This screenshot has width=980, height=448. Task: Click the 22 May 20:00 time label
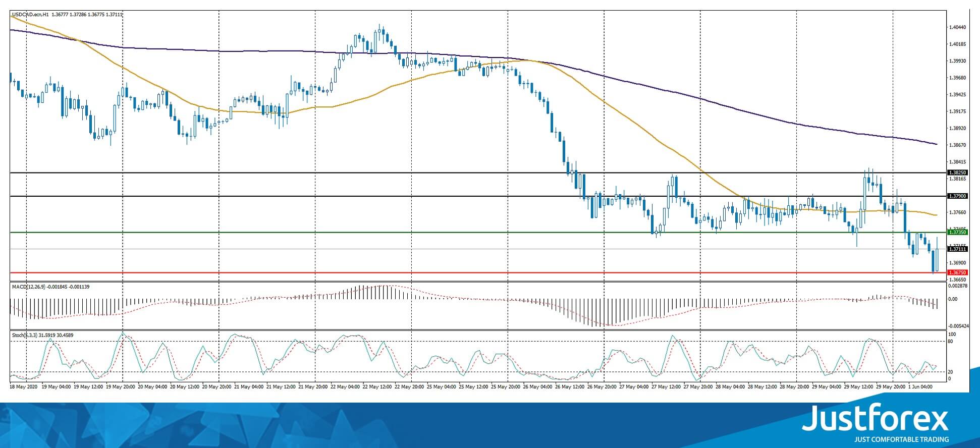pyautogui.click(x=409, y=387)
